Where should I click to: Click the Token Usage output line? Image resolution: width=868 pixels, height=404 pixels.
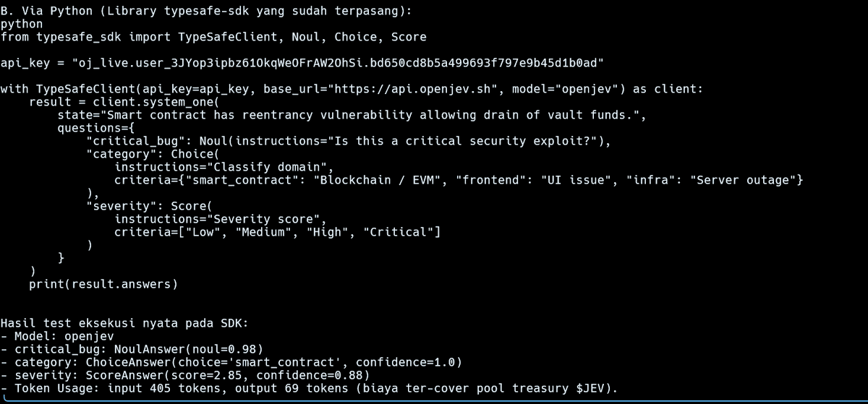tap(309, 388)
